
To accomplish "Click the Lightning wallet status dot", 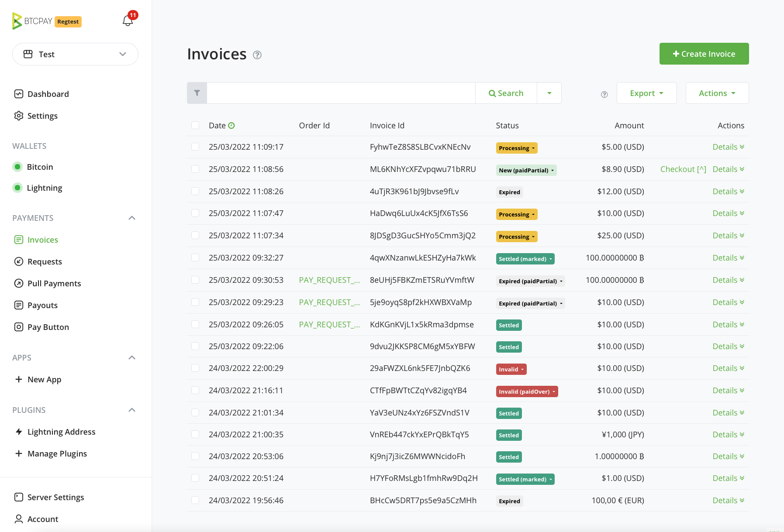I will pyautogui.click(x=17, y=188).
